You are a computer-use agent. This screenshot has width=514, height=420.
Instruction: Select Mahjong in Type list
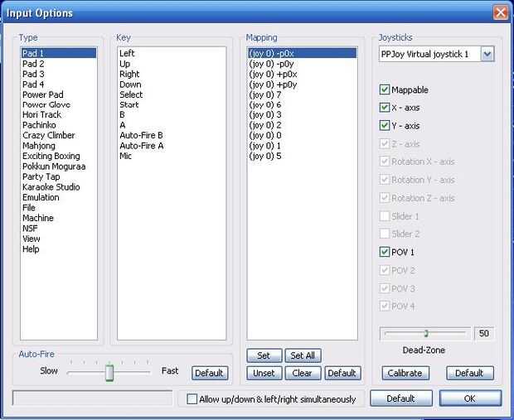point(59,146)
